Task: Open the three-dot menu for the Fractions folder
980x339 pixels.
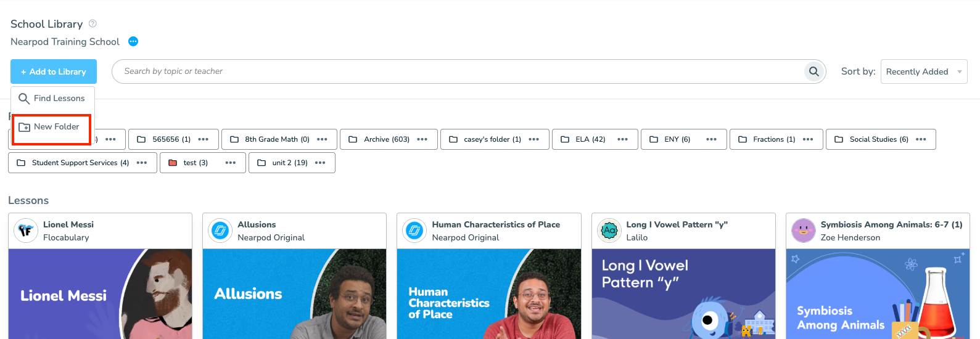Action: pyautogui.click(x=808, y=139)
